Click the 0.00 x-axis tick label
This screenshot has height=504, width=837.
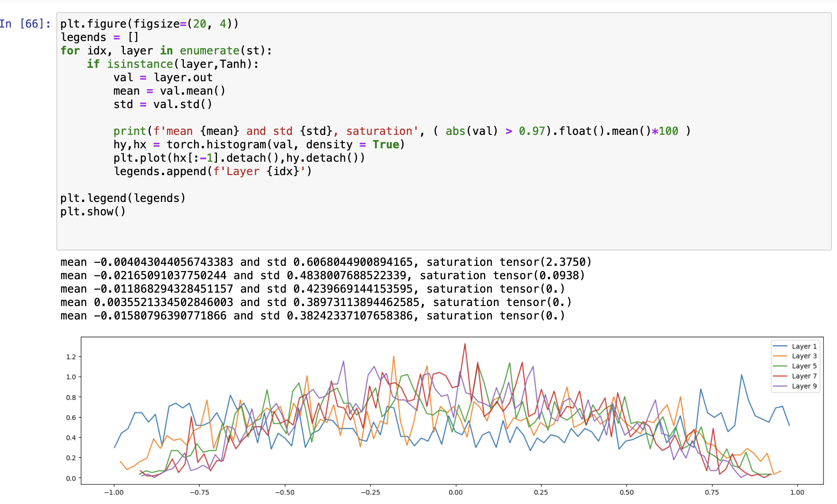(456, 492)
